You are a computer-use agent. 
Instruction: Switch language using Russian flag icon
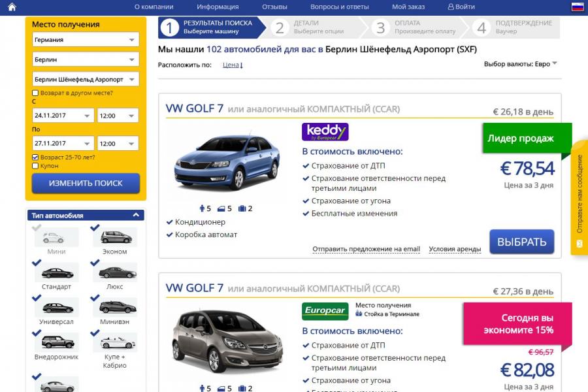coord(577,7)
